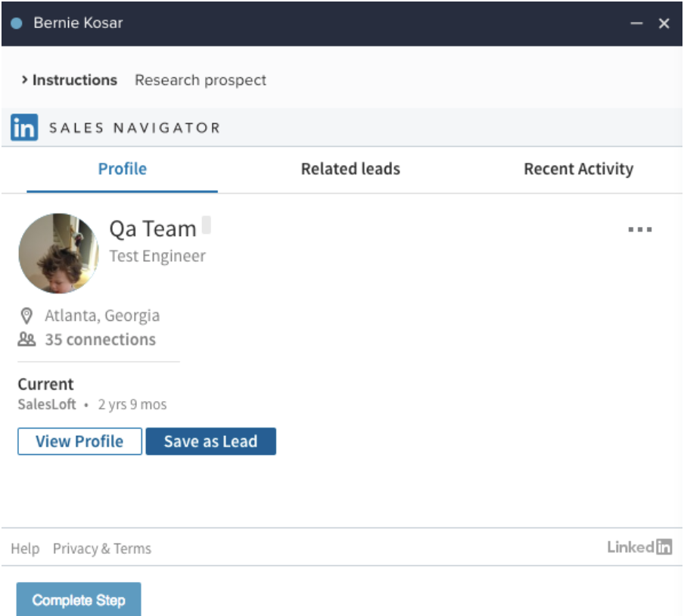Image resolution: width=684 pixels, height=616 pixels.
Task: Collapse the Current position details
Action: [x=45, y=384]
